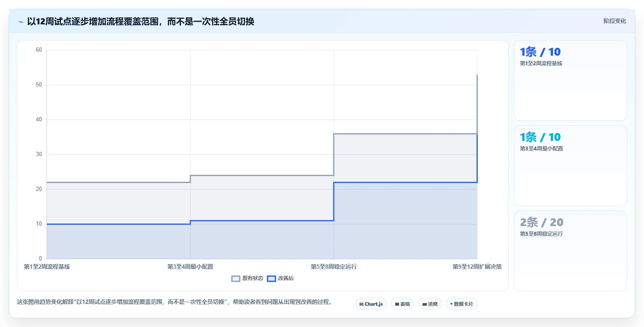Screen dimensions: 644x327
Task: Click the y-axis value 60
Action: tap(39, 50)
